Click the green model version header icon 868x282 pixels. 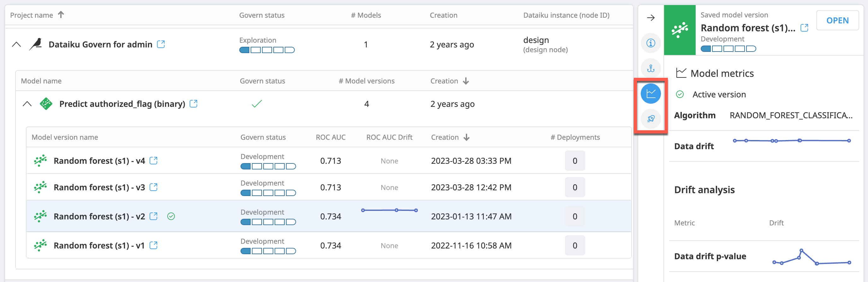click(680, 30)
